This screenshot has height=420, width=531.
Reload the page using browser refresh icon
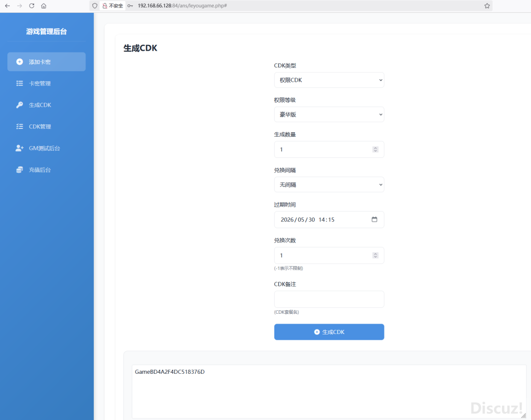pyautogui.click(x=31, y=6)
